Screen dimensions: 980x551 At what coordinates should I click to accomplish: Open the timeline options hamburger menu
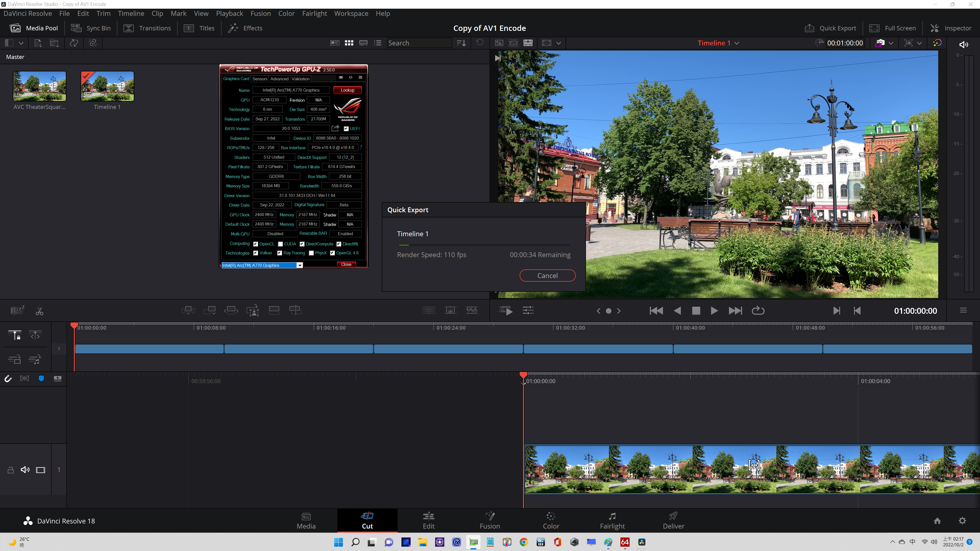pos(963,310)
